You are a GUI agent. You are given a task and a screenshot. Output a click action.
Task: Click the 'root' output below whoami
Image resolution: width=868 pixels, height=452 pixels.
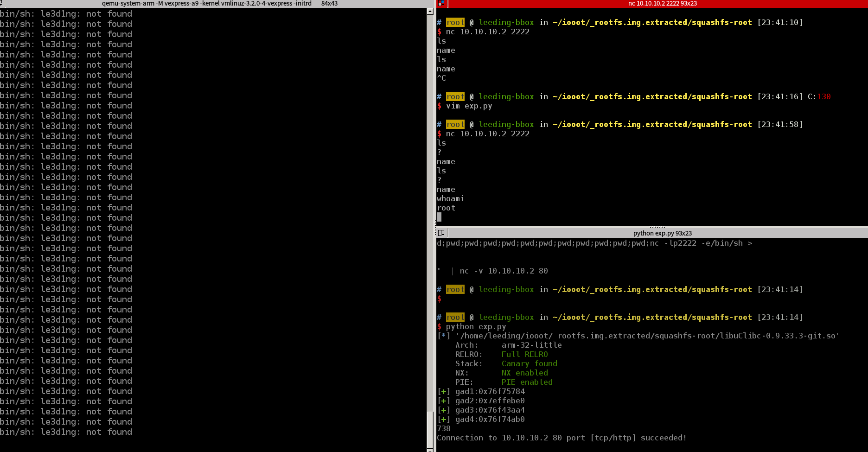click(x=446, y=208)
